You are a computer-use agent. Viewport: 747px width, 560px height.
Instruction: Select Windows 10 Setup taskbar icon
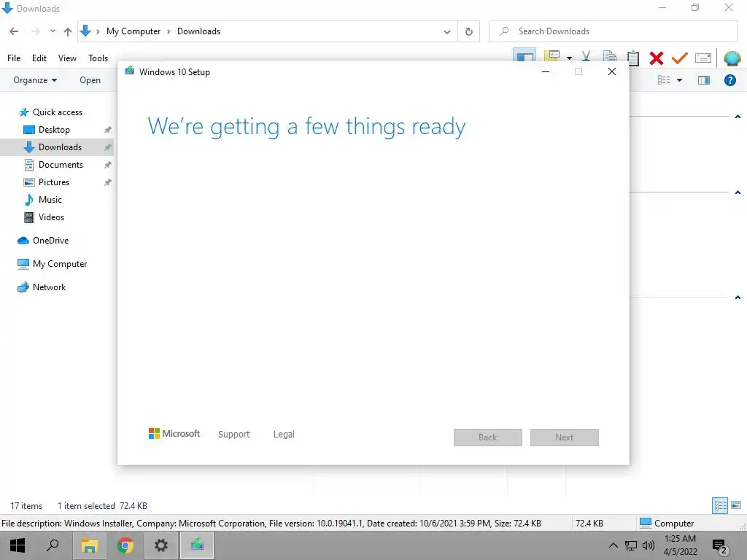(x=197, y=545)
